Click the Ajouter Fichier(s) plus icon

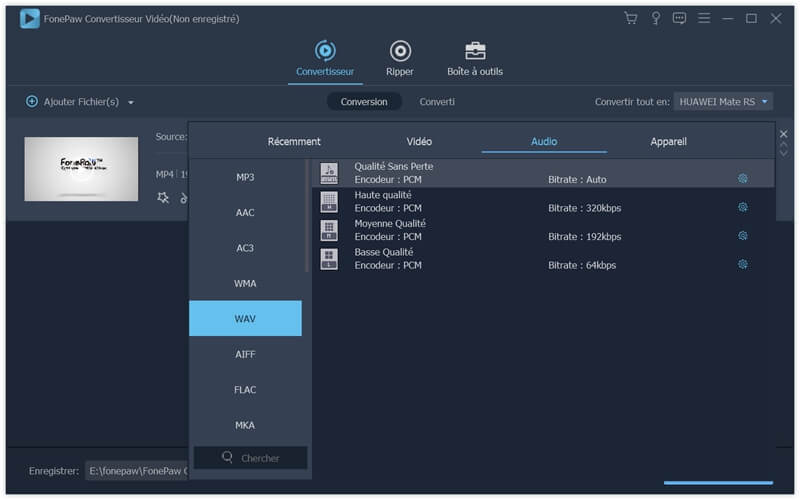click(x=32, y=102)
